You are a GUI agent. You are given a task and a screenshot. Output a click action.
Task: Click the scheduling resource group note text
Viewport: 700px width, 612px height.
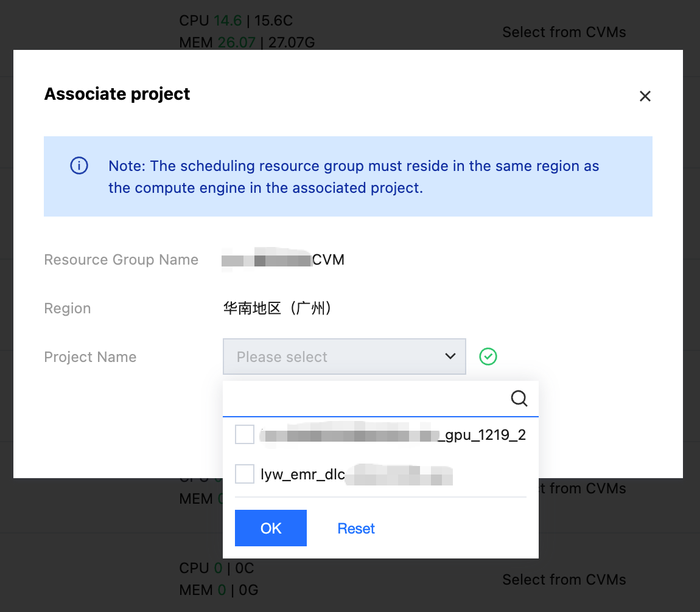coord(353,177)
